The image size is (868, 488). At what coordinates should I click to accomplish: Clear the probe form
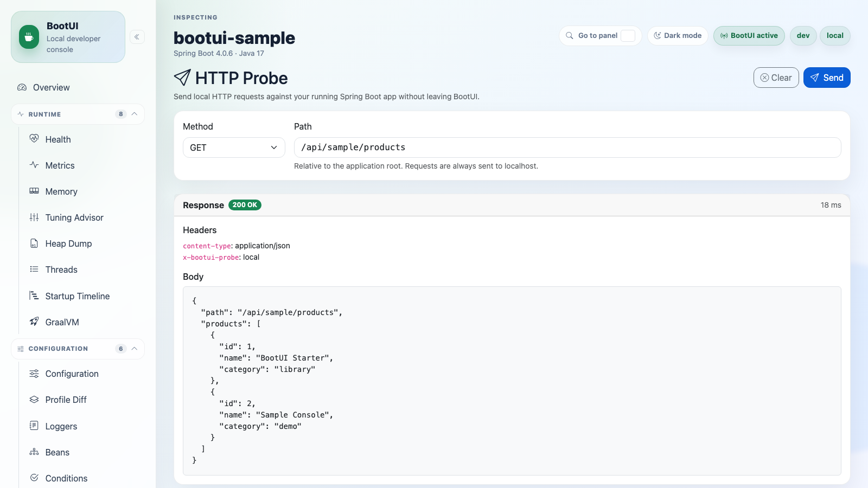coord(776,78)
